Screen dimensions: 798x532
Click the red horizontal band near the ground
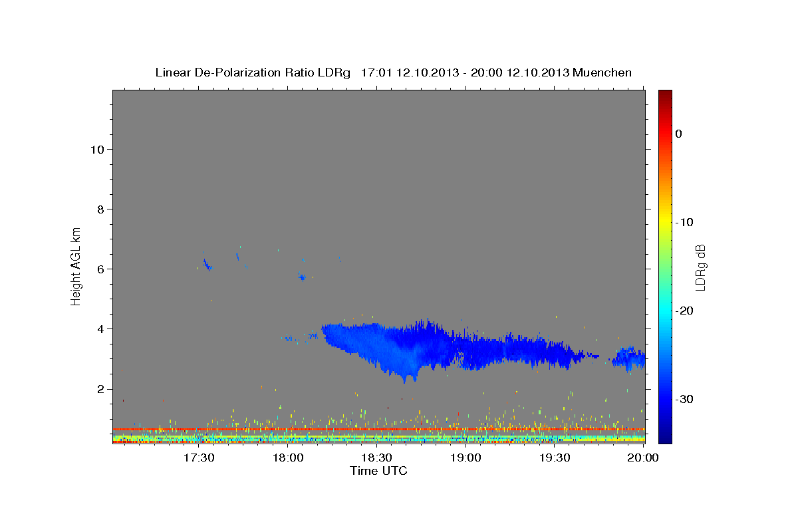coord(378,430)
